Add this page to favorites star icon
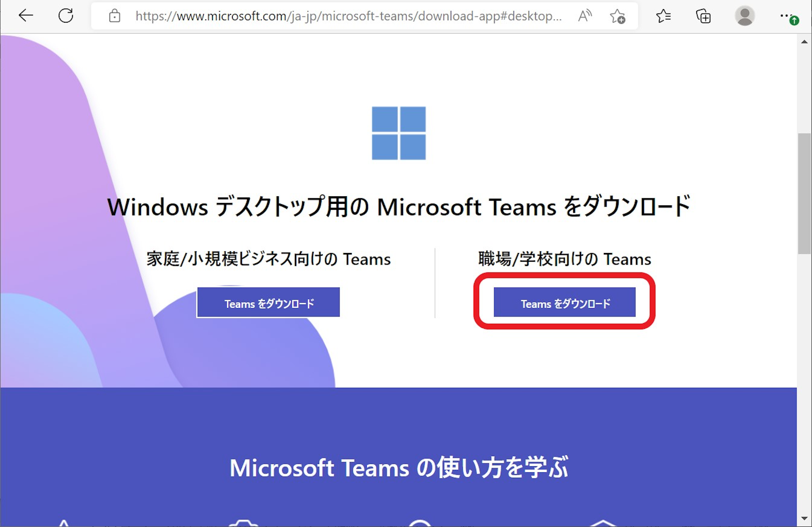 617,17
